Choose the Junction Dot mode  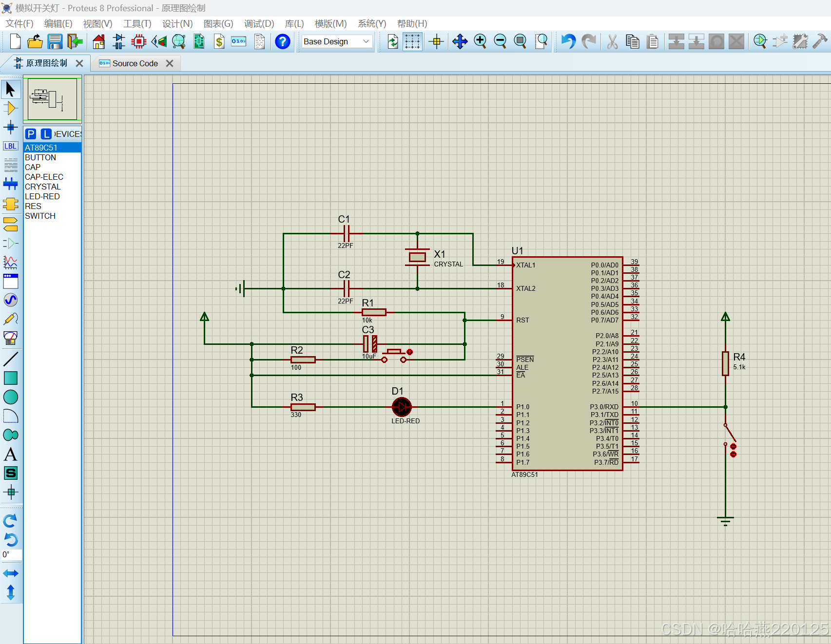(x=10, y=128)
